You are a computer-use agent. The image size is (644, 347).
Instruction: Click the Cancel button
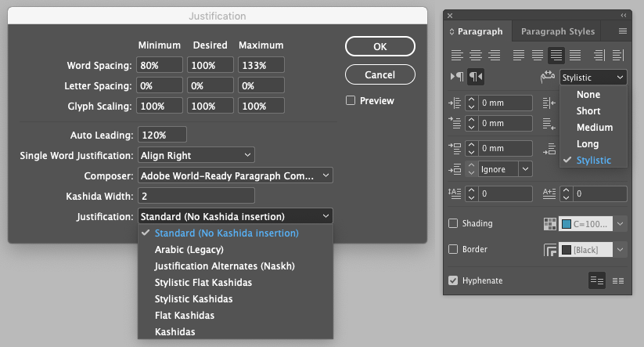[x=380, y=75]
